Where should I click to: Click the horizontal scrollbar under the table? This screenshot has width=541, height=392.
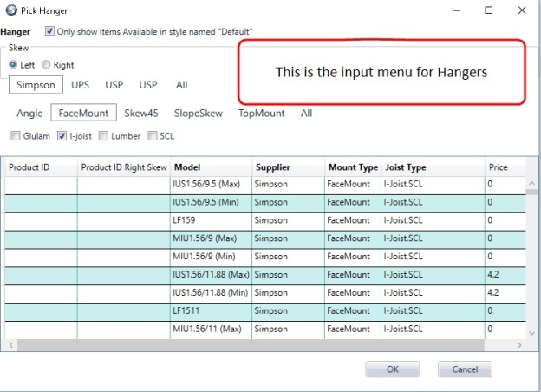click(x=260, y=345)
